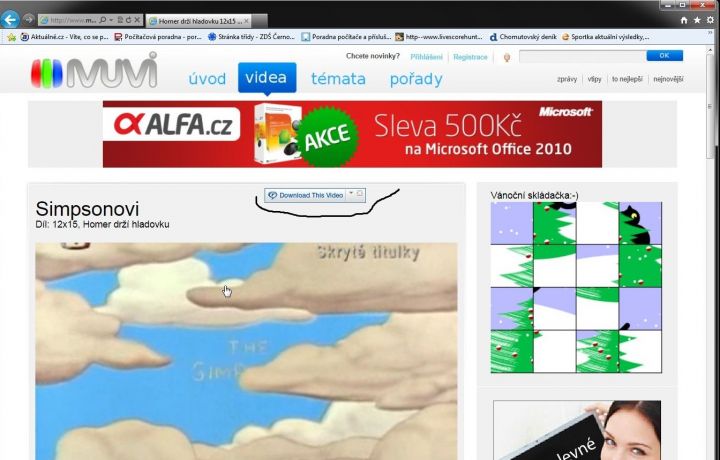Image resolution: width=720 pixels, height=460 pixels.
Task: Open 'Stránka třídy - ZDŠ' bookmark
Action: (x=251, y=37)
